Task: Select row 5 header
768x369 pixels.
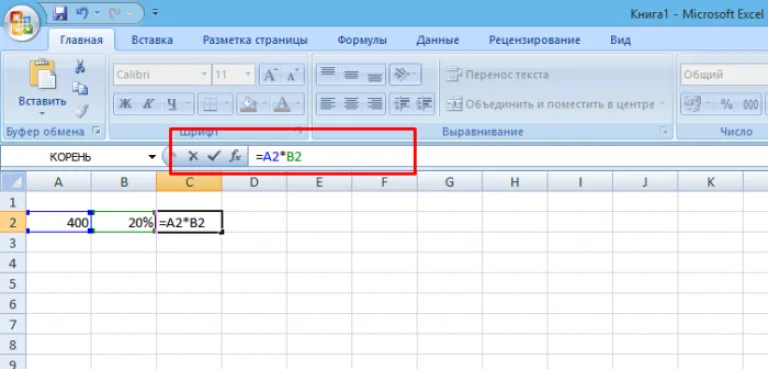Action: click(13, 284)
